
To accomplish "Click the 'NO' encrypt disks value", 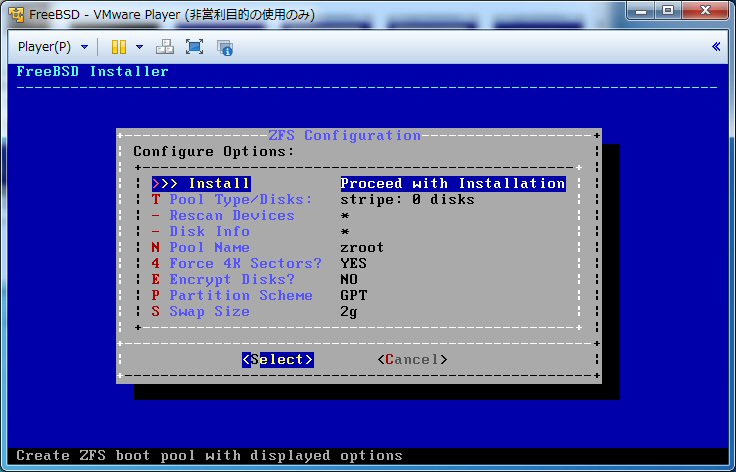I will point(349,279).
